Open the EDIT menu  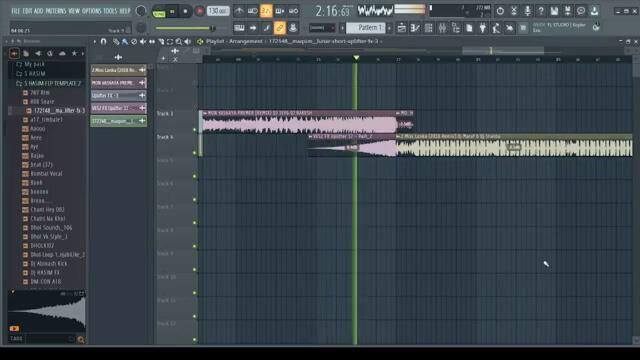click(27, 11)
